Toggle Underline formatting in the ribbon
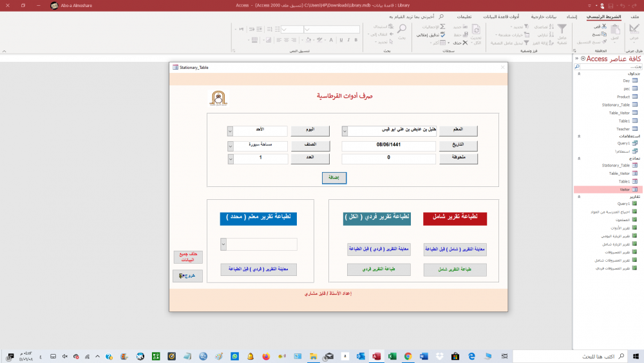The width and height of the screenshot is (644, 363). pyautogui.click(x=341, y=40)
